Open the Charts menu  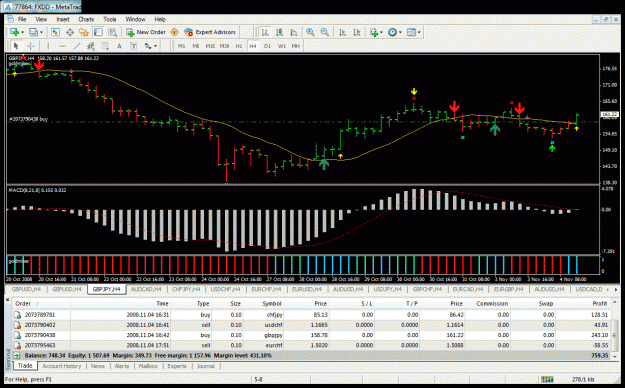coord(86,19)
